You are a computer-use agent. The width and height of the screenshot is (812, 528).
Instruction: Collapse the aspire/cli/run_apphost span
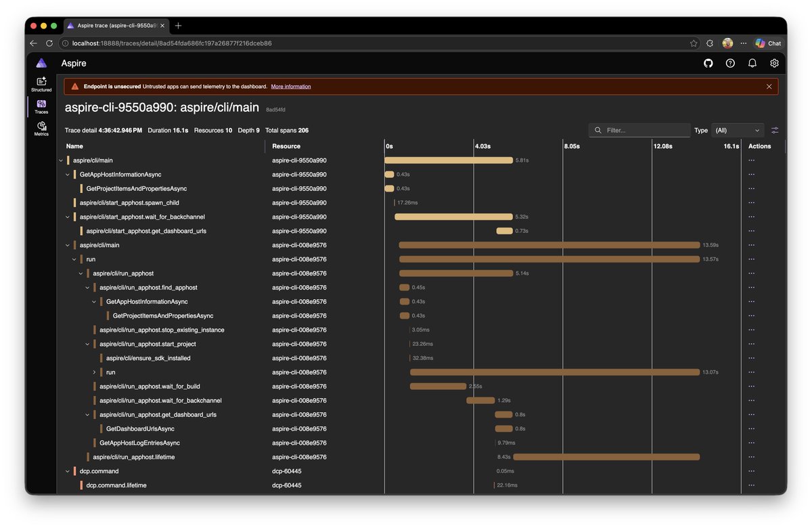(x=81, y=273)
